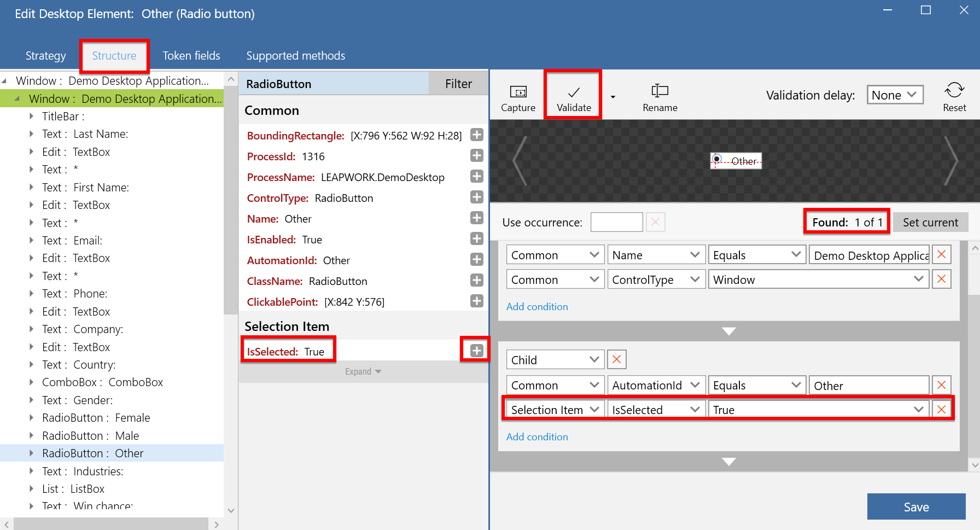Image resolution: width=980 pixels, height=530 pixels.
Task: Open the Validation delay dropdown
Action: coord(895,95)
